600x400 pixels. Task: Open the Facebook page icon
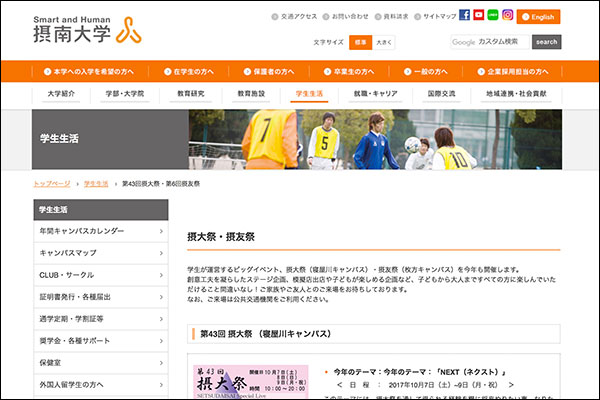(x=464, y=16)
